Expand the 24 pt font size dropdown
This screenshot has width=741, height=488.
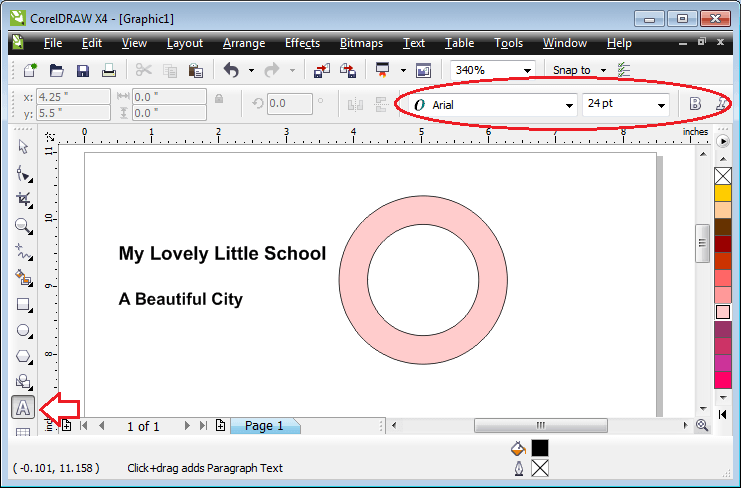(661, 105)
